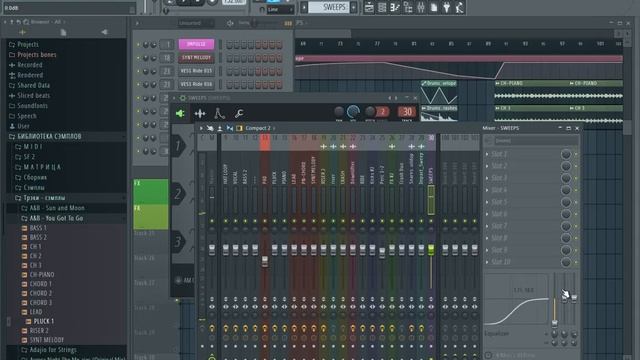Image resolution: width=640 pixels, height=360 pixels.
Task: Open the Playlist view from the top toolbar
Action: tap(369, 7)
